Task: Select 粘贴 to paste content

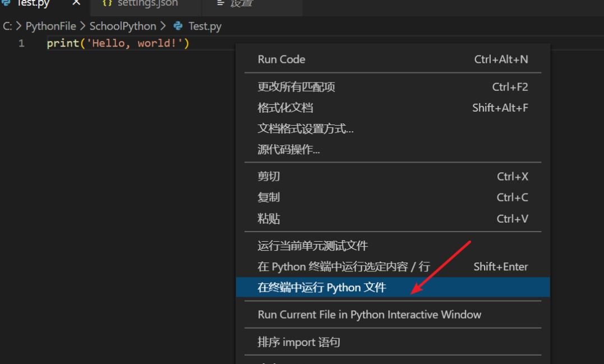Action: 269,218
